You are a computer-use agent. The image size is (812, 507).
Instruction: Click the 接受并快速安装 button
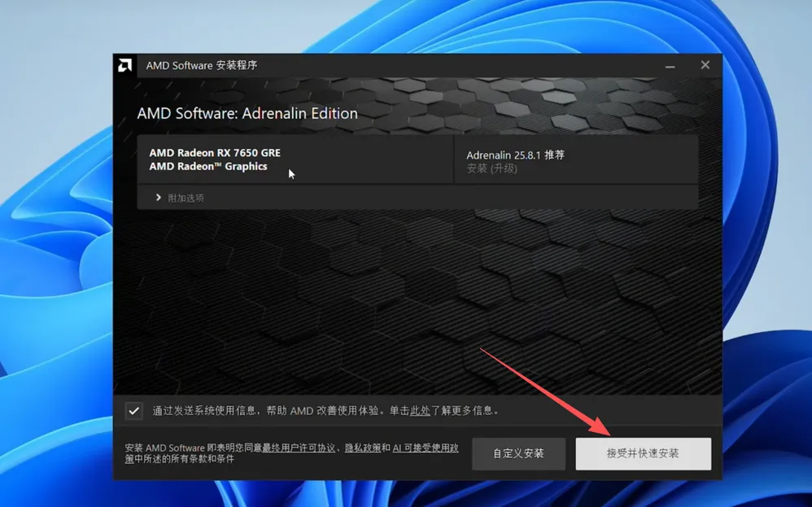(644, 453)
